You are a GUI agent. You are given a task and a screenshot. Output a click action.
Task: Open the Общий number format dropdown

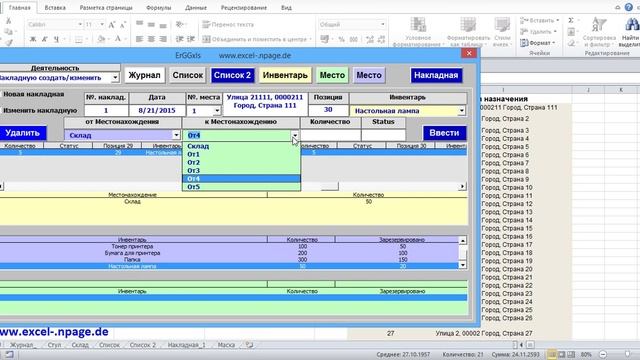[382, 24]
